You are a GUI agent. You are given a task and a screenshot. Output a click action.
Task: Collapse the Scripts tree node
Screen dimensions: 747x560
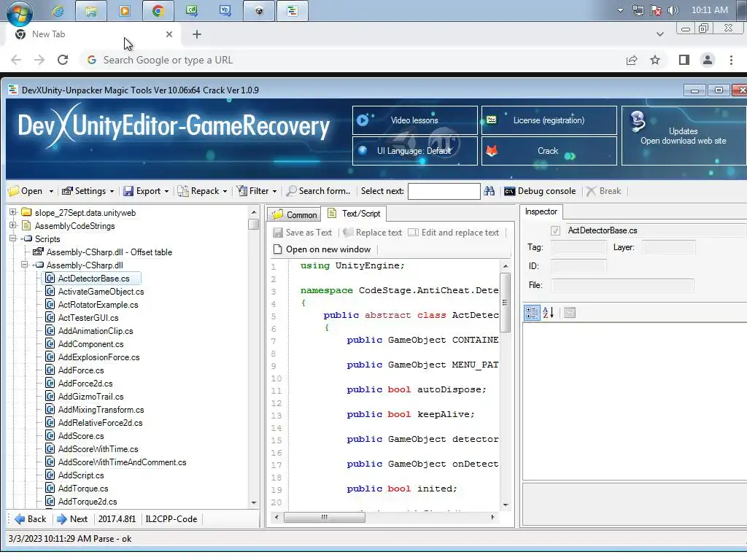[x=13, y=238]
